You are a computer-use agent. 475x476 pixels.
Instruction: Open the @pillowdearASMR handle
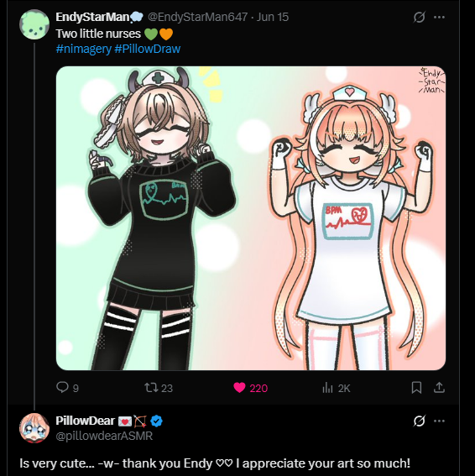click(104, 436)
